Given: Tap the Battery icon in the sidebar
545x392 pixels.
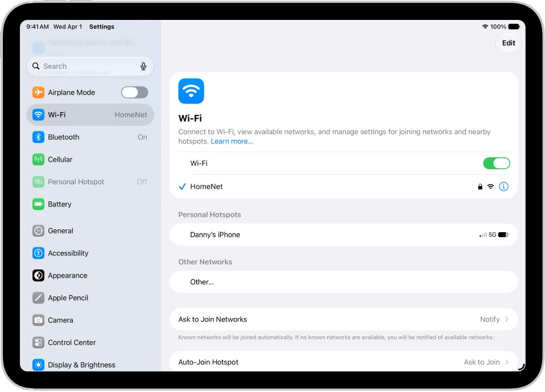Looking at the screenshot, I should tap(38, 204).
